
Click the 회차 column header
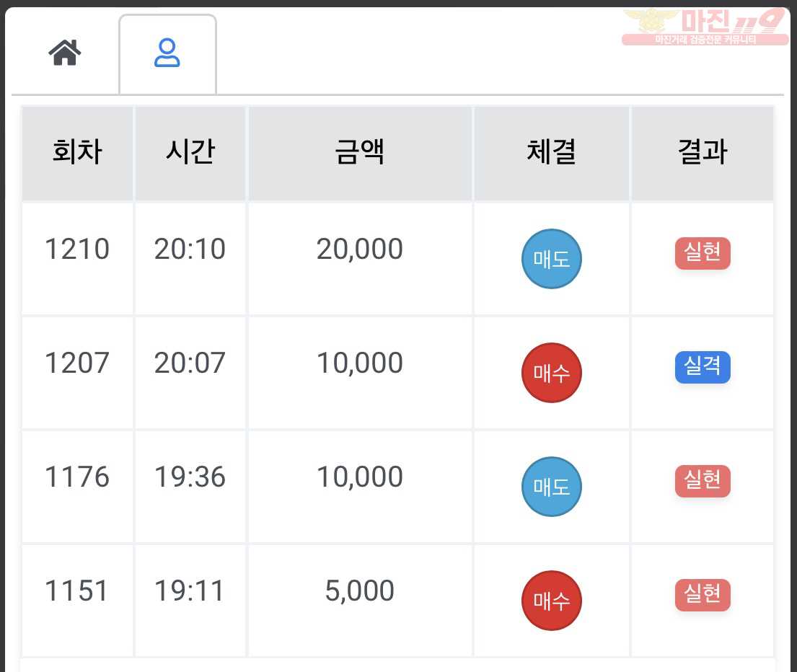[77, 153]
